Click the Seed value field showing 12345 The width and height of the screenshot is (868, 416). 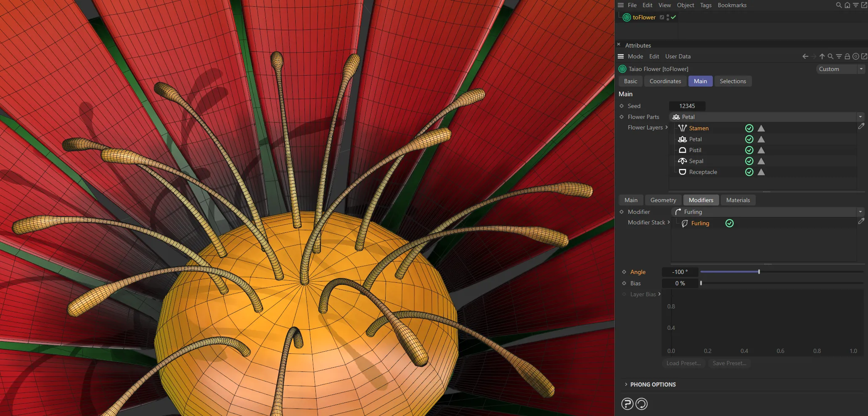point(687,106)
